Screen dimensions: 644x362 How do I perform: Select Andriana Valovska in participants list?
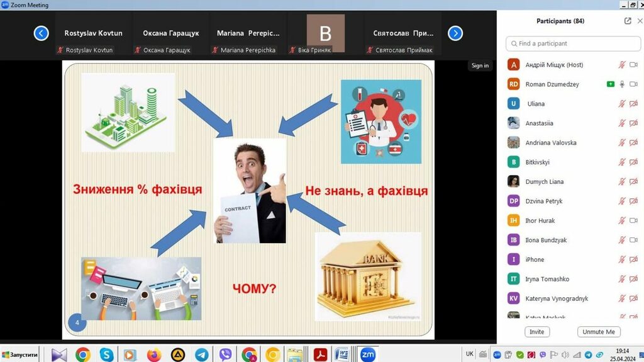(x=550, y=143)
